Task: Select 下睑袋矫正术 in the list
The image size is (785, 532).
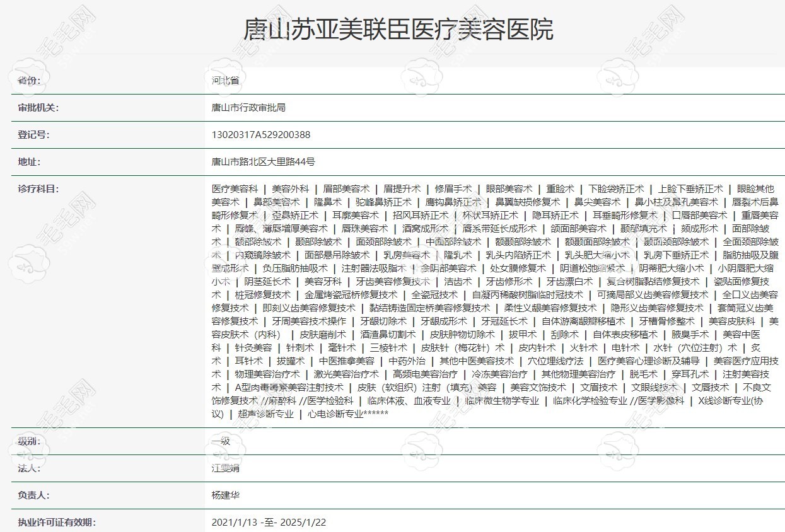Action: coord(616,189)
